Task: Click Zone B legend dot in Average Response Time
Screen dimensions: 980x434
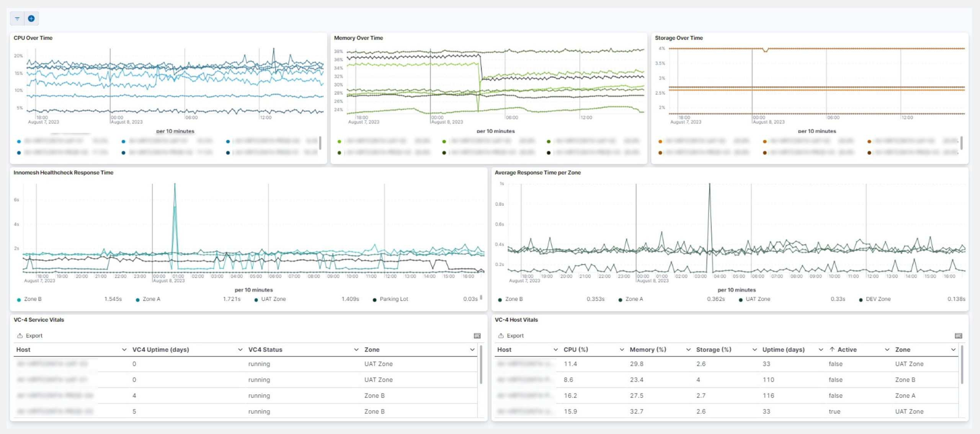Action: click(500, 300)
